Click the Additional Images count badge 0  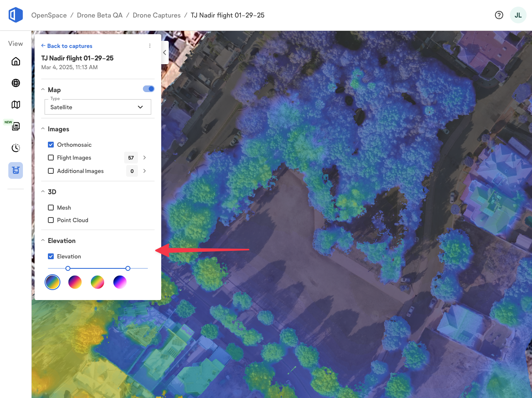(x=132, y=171)
